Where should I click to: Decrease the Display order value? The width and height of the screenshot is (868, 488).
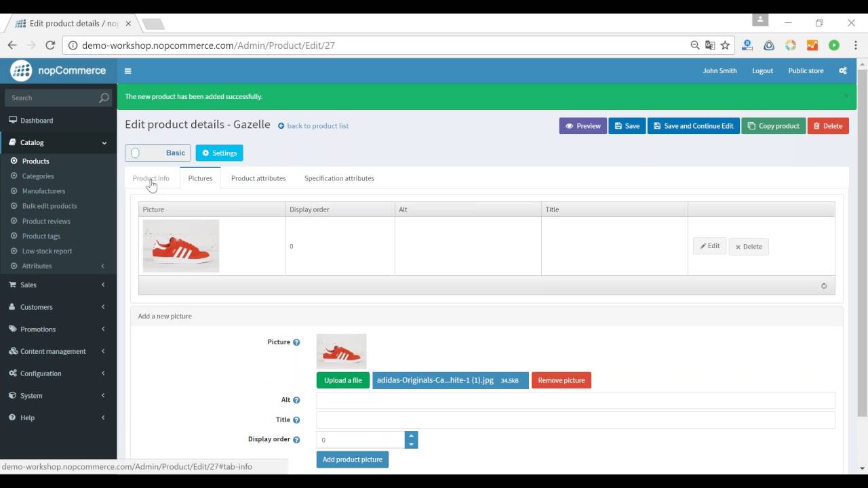(x=411, y=445)
